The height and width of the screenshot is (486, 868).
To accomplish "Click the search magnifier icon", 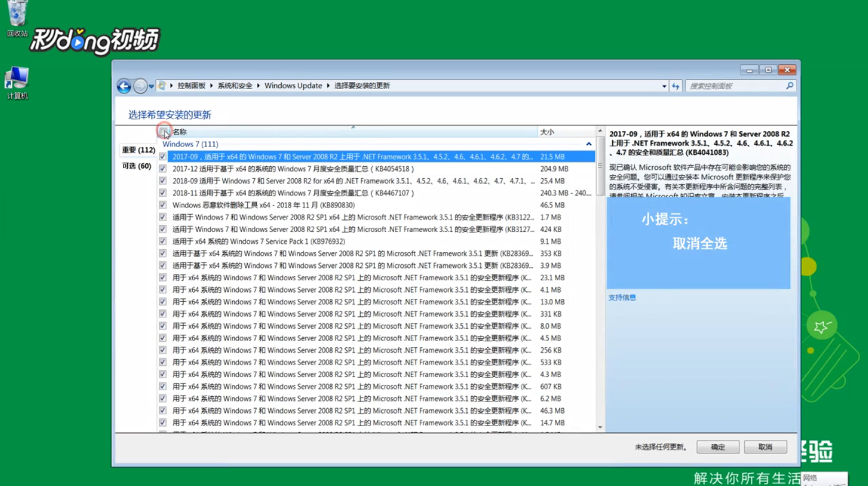I will click(x=790, y=86).
